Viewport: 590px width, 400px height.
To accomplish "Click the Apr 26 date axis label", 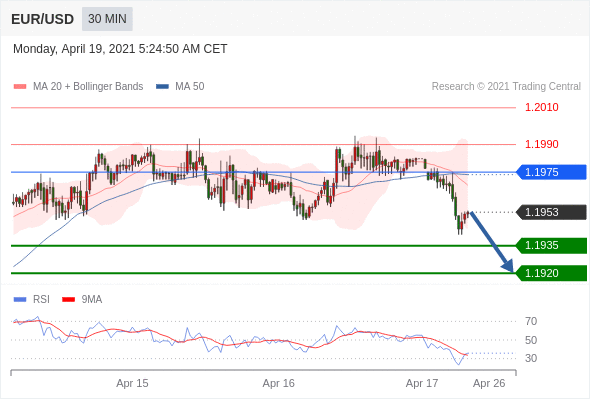I will click(489, 383).
